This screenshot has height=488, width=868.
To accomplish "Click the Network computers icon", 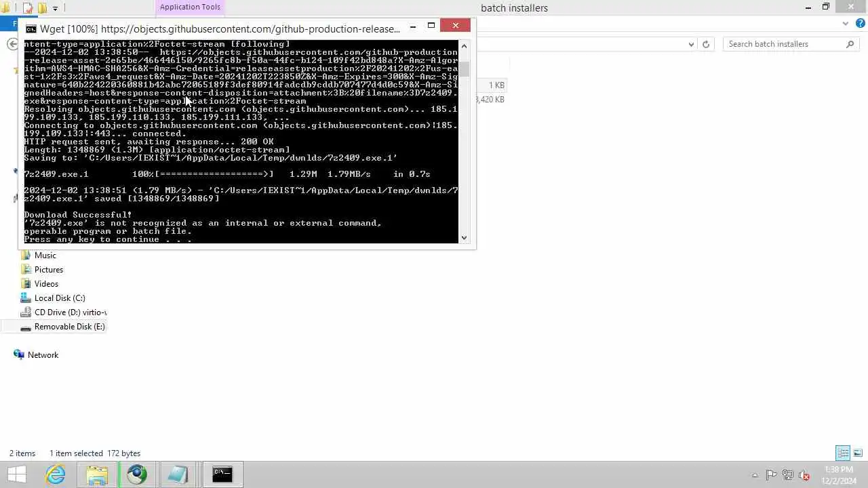I will pyautogui.click(x=19, y=355).
